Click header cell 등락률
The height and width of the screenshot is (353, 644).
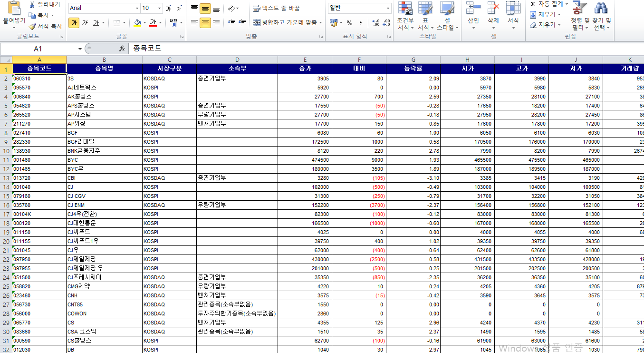point(413,69)
